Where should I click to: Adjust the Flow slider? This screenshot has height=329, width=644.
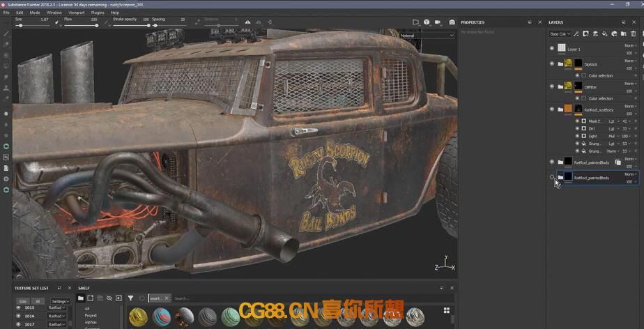pos(81,26)
